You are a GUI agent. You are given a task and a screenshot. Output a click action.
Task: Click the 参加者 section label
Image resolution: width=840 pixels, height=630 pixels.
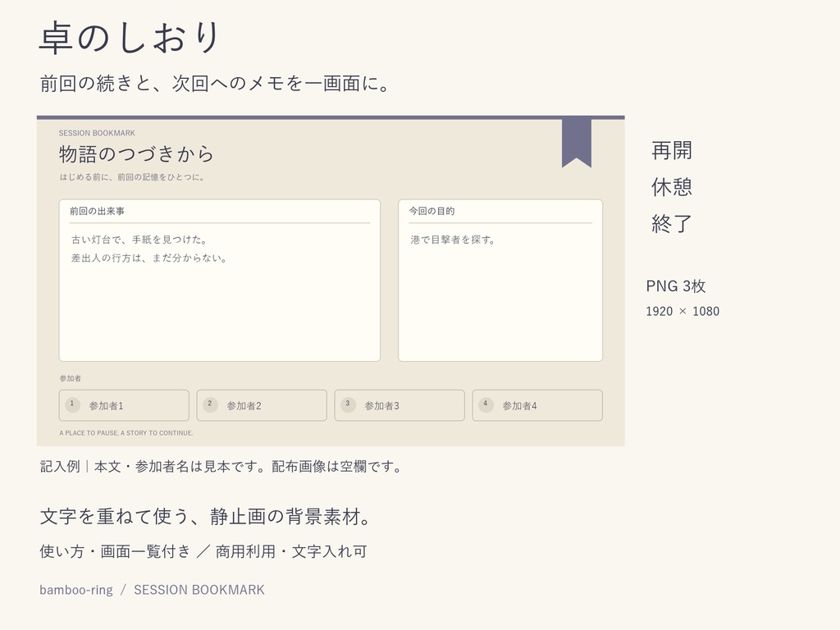(71, 378)
